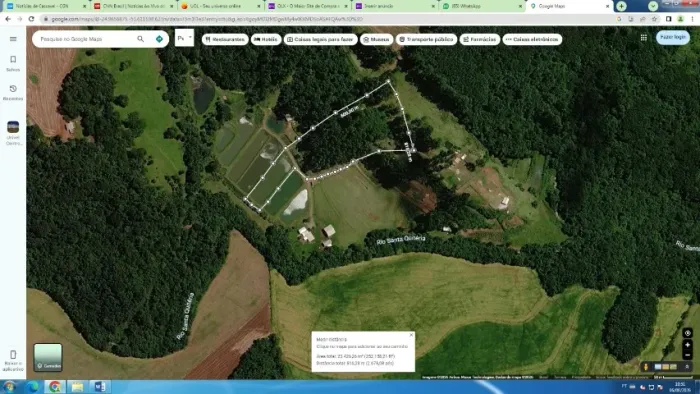
Task: Click the Street View pegman icon
Action: [x=646, y=367]
